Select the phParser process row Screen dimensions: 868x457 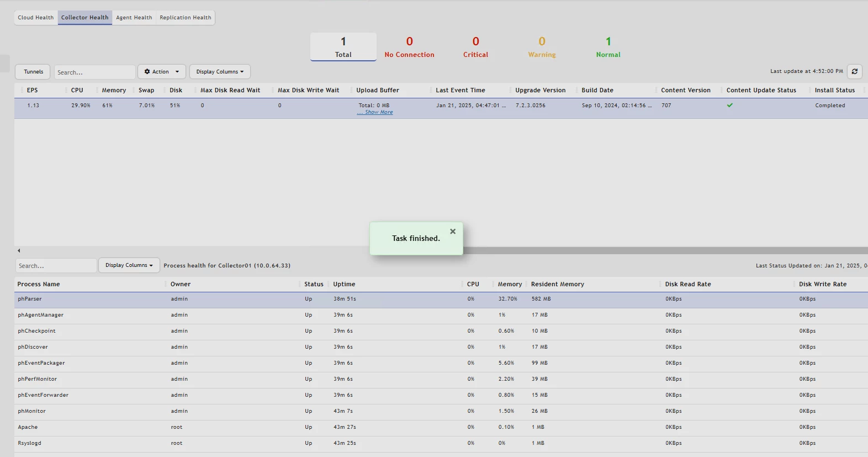(x=441, y=300)
